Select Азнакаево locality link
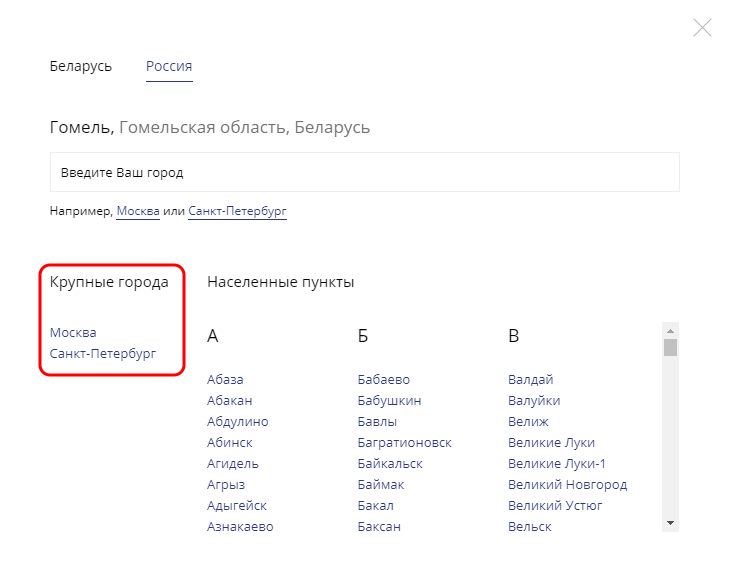 [240, 527]
